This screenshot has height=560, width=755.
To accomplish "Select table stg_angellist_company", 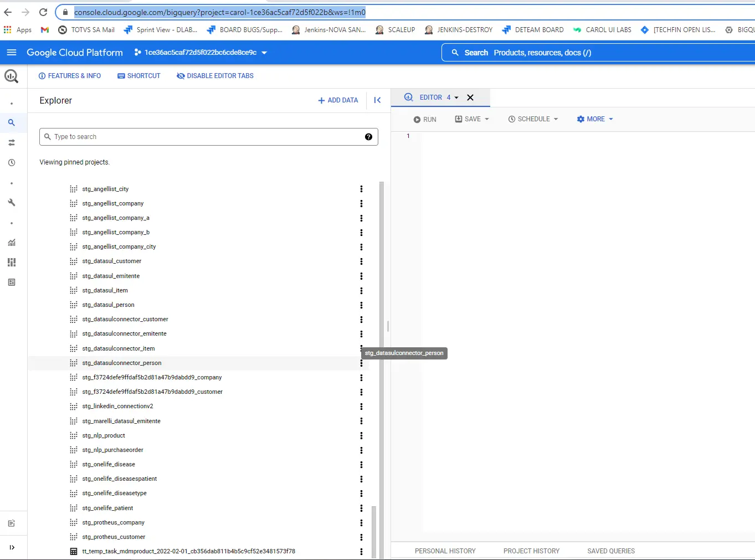I will (113, 204).
